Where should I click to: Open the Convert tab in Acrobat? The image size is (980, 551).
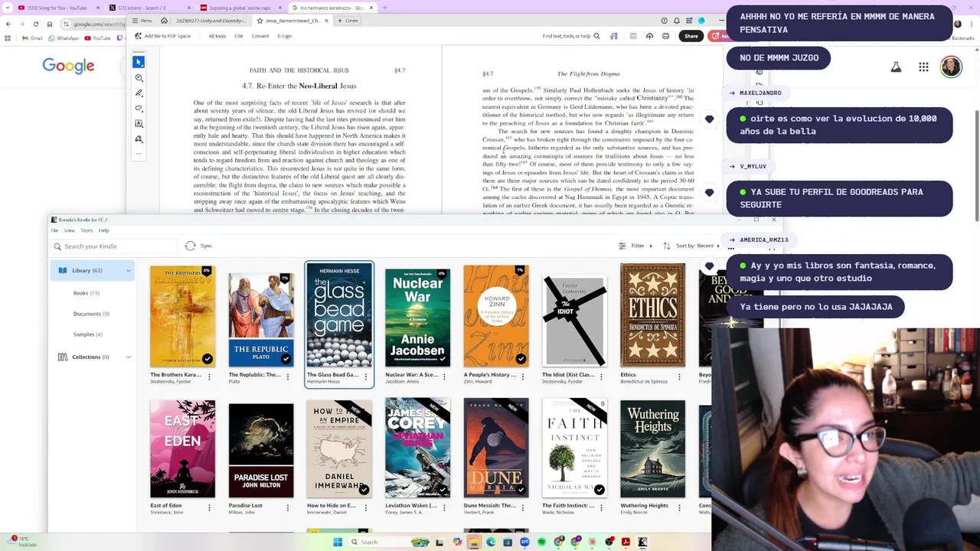pyautogui.click(x=260, y=36)
